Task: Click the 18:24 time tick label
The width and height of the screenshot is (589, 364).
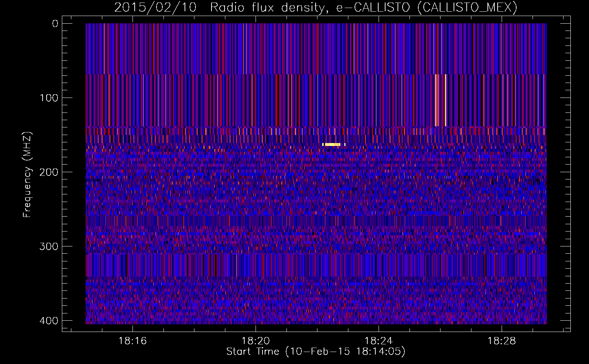Action: (379, 341)
